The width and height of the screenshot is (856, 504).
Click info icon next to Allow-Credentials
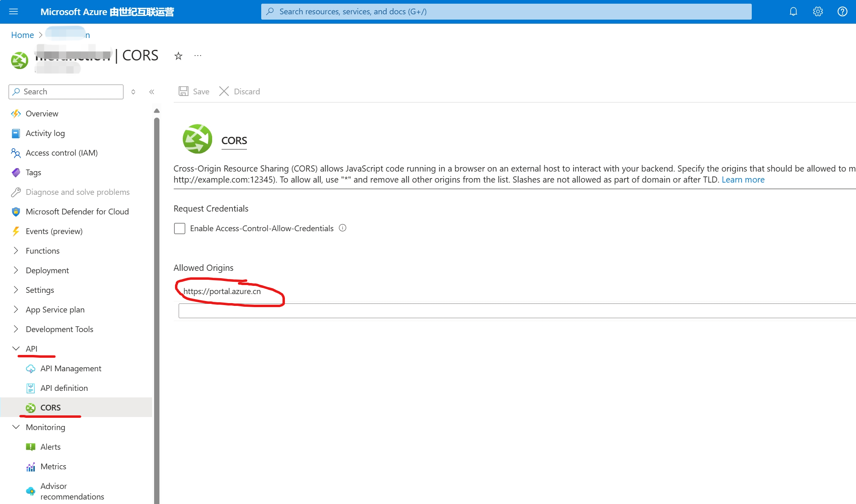343,228
